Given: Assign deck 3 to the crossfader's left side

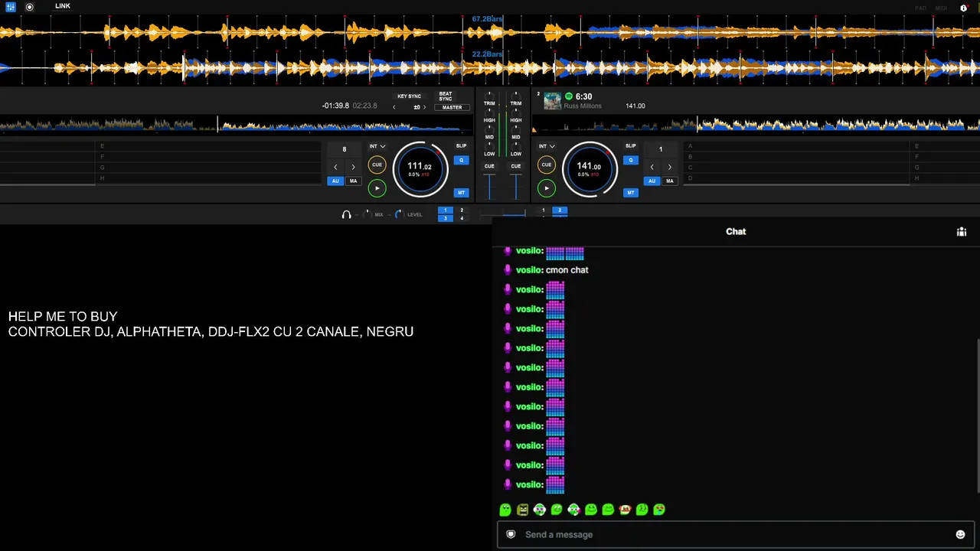Looking at the screenshot, I should tap(445, 218).
